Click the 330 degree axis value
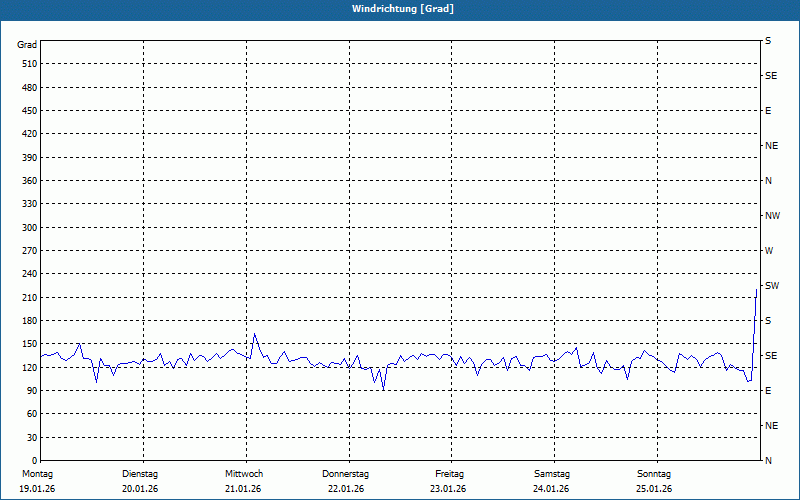This screenshot has height=500, width=800. pos(30,204)
